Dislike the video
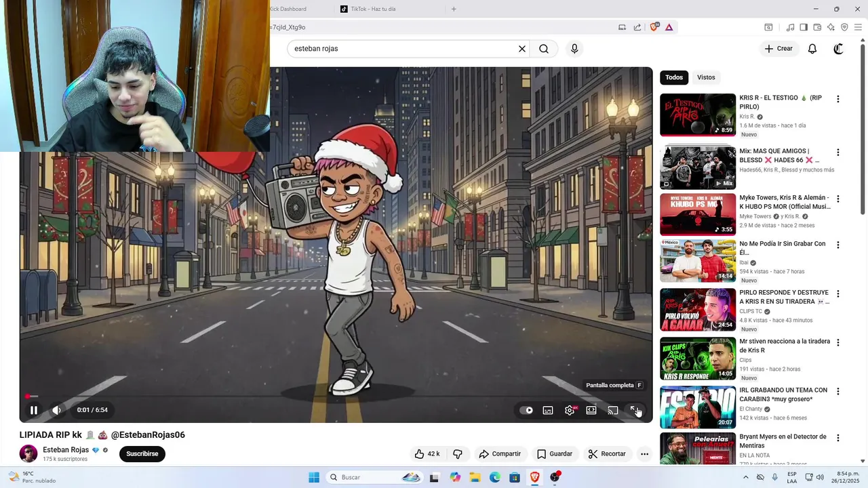The height and width of the screenshot is (488, 868). [x=458, y=454]
